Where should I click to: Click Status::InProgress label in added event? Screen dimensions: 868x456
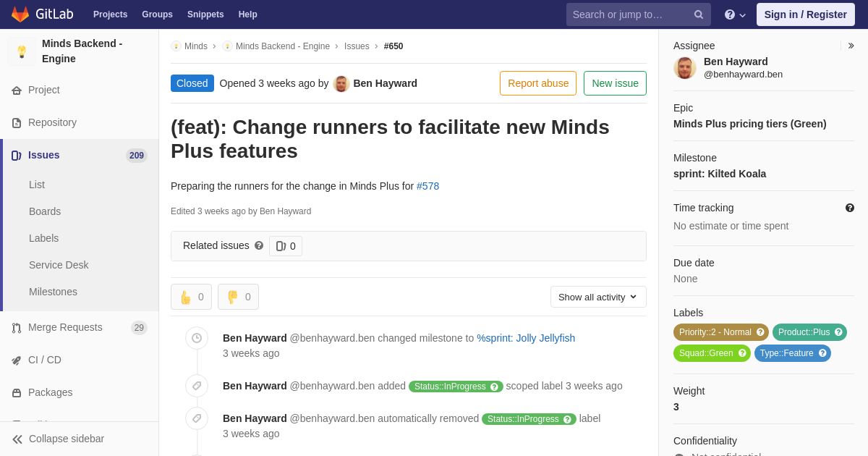(x=456, y=387)
